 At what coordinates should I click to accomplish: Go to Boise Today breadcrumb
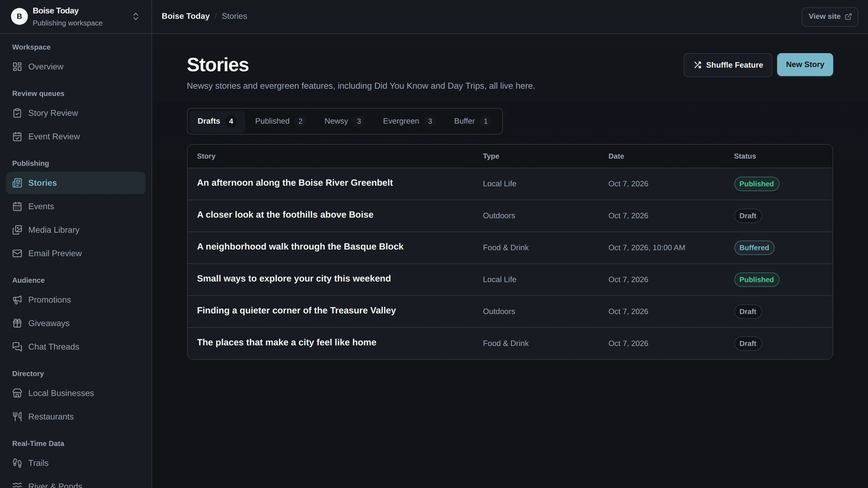click(186, 16)
